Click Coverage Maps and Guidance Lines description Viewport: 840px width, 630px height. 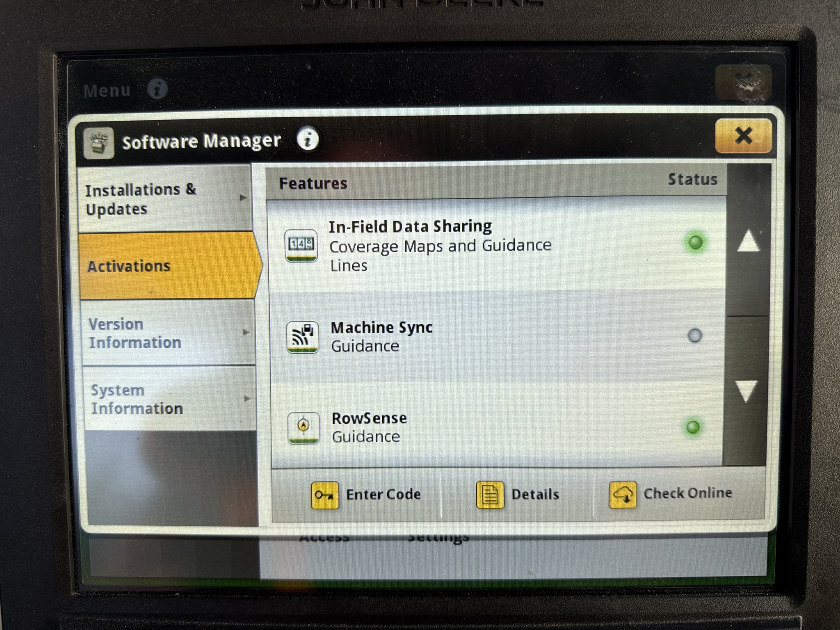tap(441, 256)
